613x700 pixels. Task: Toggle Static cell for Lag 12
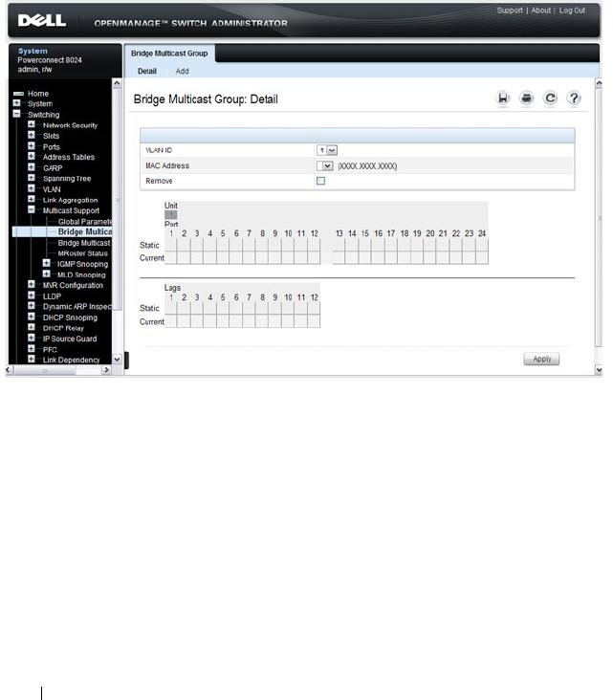[x=314, y=309]
